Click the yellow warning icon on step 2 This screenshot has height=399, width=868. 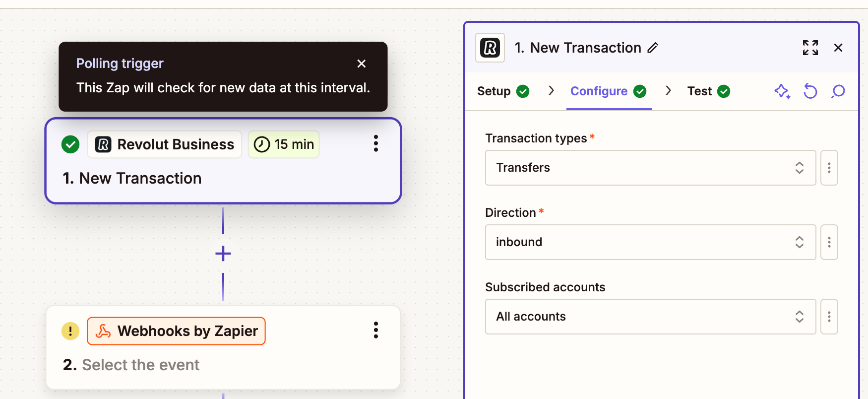(70, 331)
